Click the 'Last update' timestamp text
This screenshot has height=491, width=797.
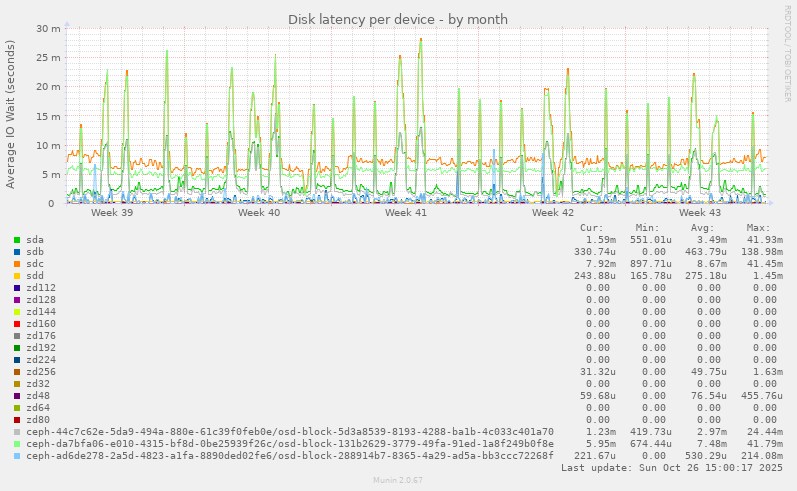[672, 468]
